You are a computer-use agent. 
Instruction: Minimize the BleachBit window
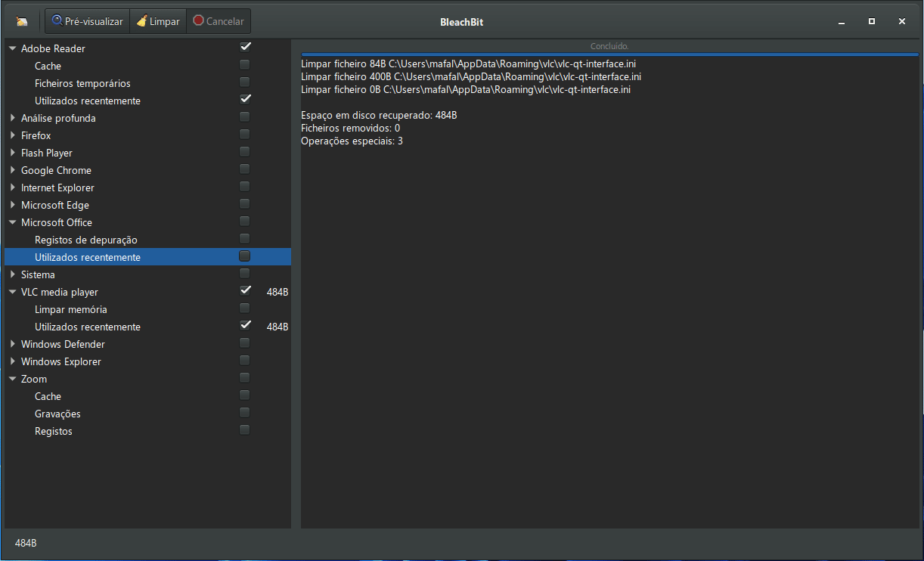842,22
